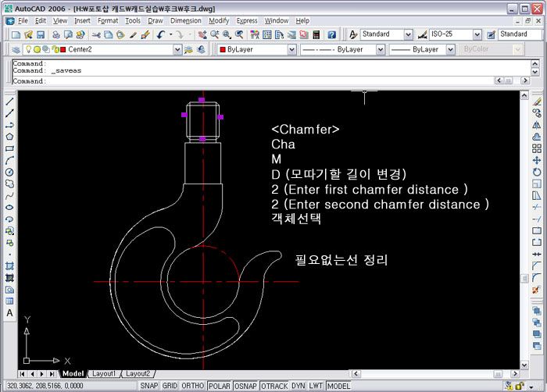Select the Polygon draw tool
The width and height of the screenshot is (547, 392).
coord(9,137)
